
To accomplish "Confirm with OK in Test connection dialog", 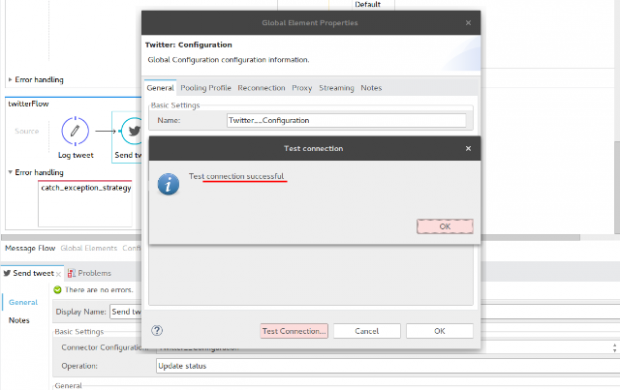I will click(x=445, y=226).
